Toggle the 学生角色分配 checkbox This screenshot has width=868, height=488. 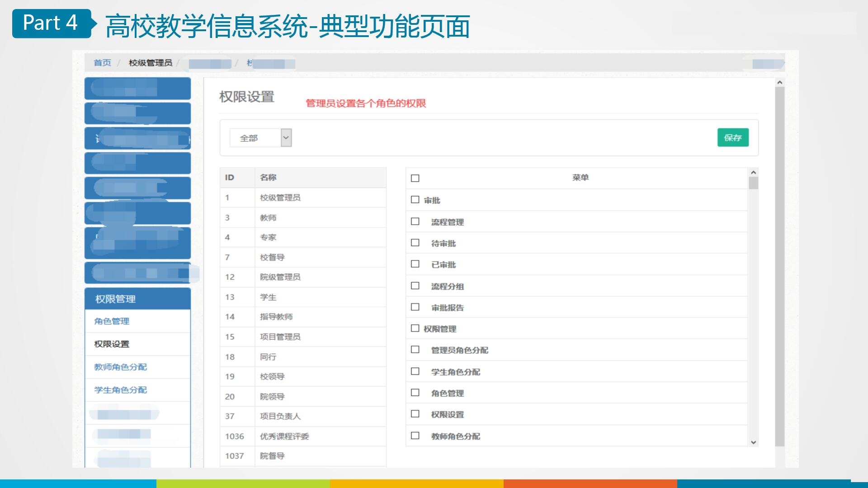point(415,371)
